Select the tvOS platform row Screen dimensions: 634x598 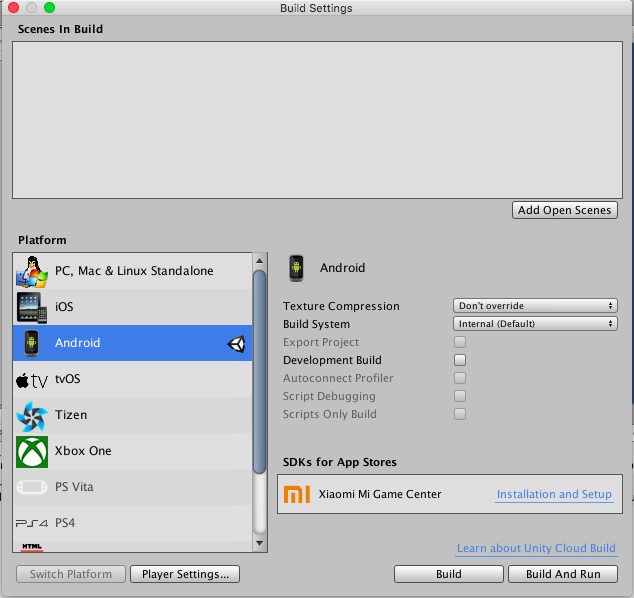coord(133,379)
